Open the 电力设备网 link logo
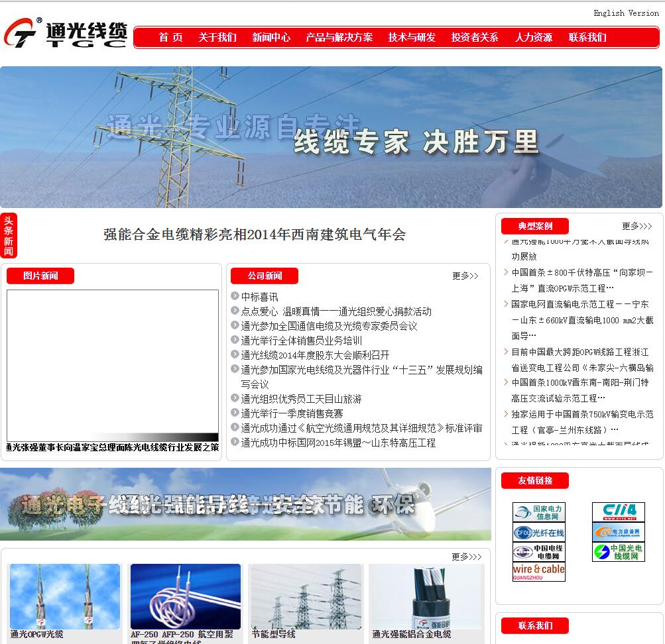This screenshot has height=644, width=665. [619, 532]
